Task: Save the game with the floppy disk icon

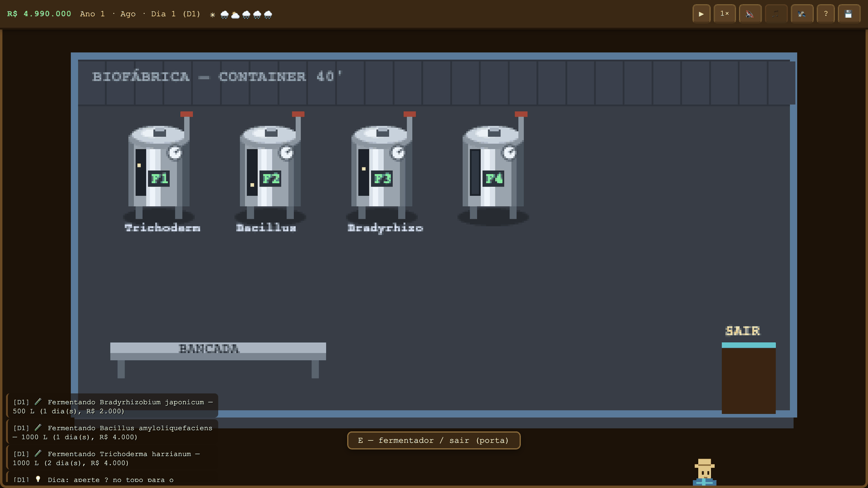Action: pos(849,14)
